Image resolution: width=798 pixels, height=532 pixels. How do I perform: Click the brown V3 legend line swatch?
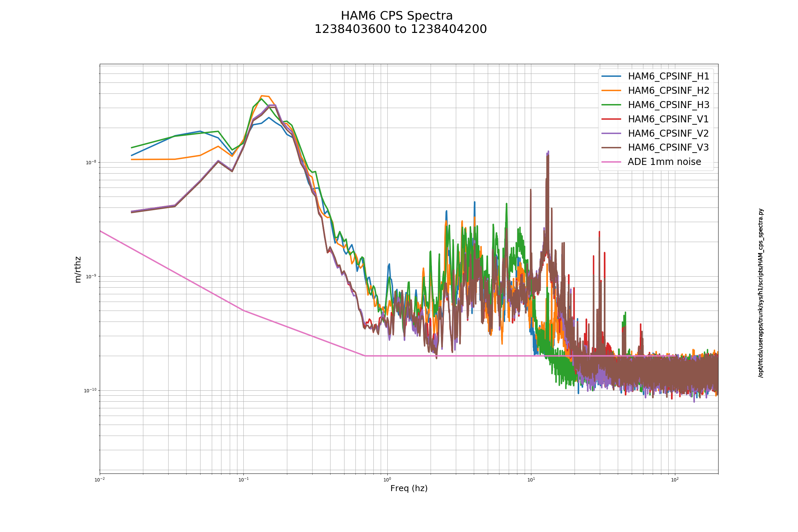pyautogui.click(x=611, y=148)
